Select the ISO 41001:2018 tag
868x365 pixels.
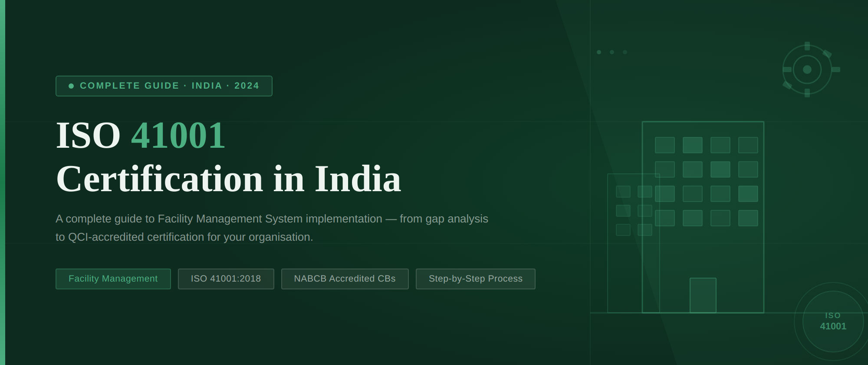click(226, 279)
